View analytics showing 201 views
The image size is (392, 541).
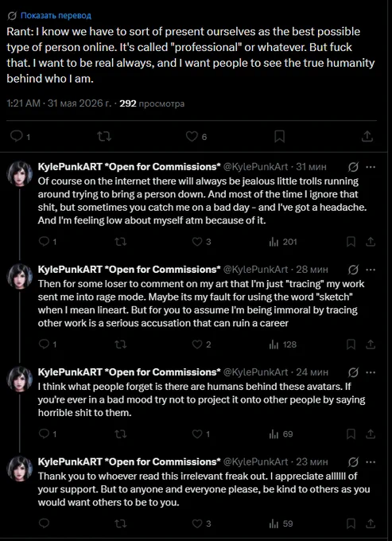(283, 242)
